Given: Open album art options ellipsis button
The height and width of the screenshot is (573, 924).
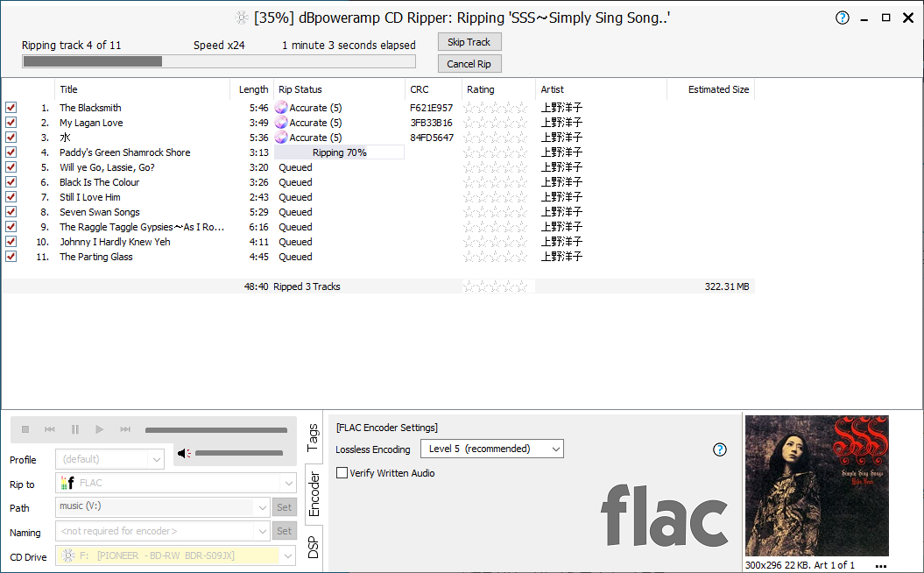Looking at the screenshot, I should (881, 566).
